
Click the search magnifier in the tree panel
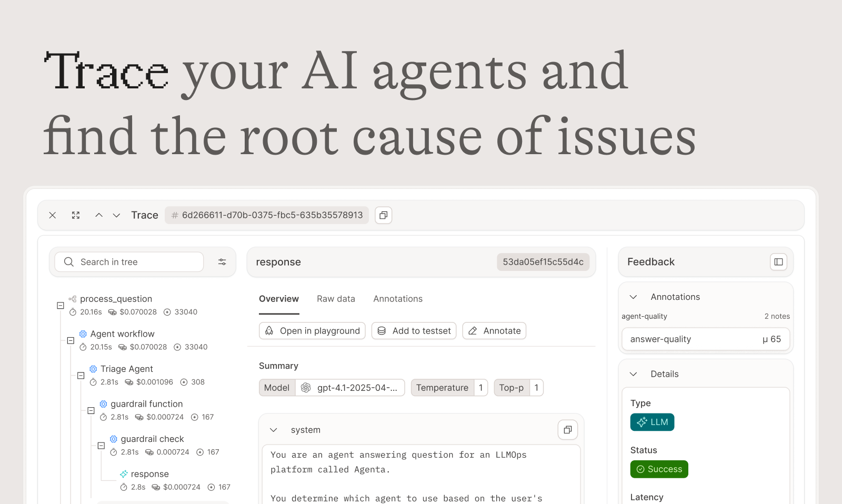[x=68, y=261]
